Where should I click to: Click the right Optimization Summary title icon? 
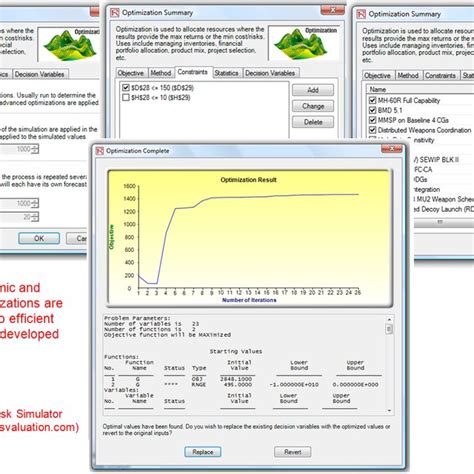click(x=361, y=14)
